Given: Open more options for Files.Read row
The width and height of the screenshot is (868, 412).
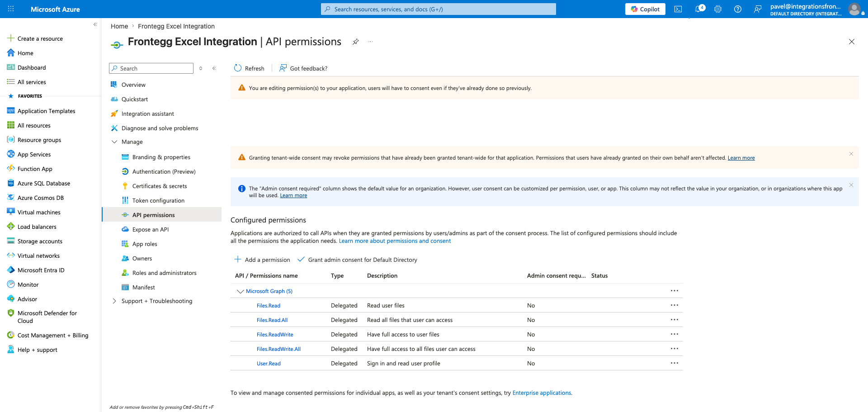Looking at the screenshot, I should coord(675,305).
